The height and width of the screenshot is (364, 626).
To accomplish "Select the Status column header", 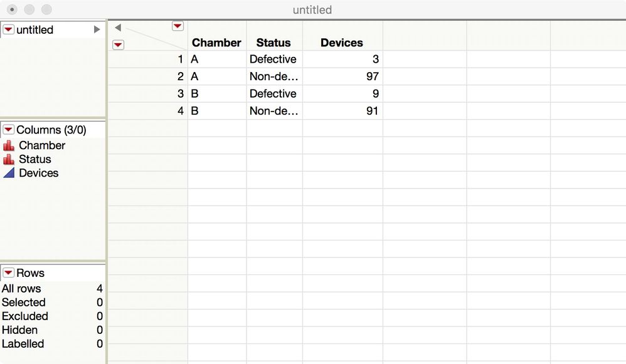I will pyautogui.click(x=273, y=43).
